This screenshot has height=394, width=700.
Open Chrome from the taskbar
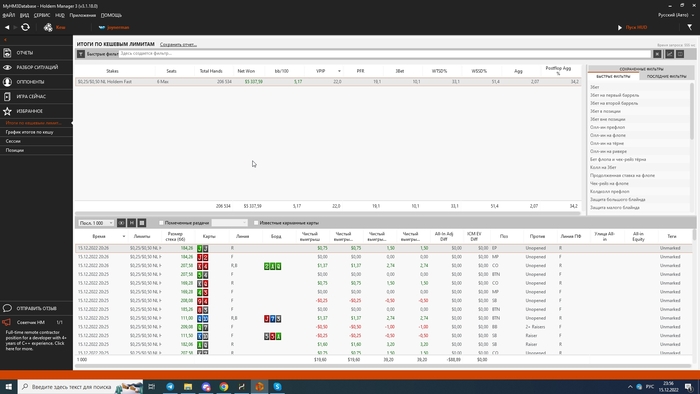[224, 387]
